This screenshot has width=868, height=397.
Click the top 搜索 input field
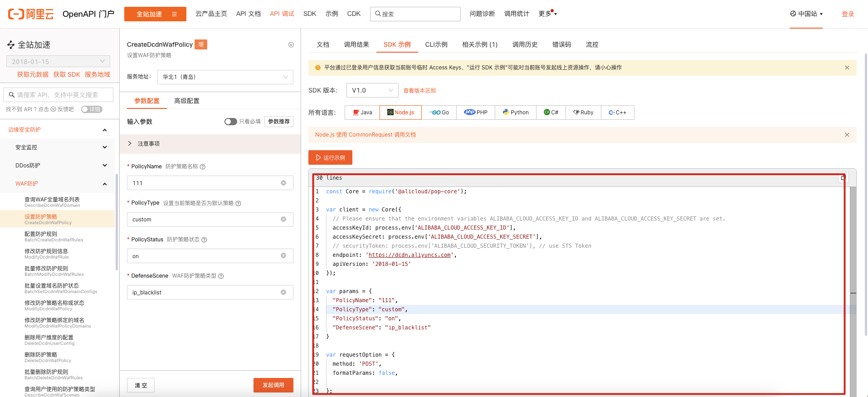(x=415, y=14)
